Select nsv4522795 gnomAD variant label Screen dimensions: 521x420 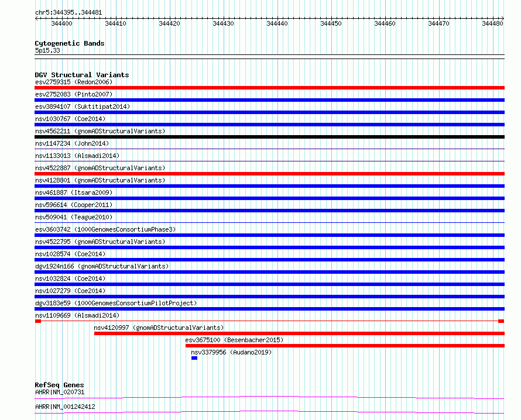click(x=100, y=242)
